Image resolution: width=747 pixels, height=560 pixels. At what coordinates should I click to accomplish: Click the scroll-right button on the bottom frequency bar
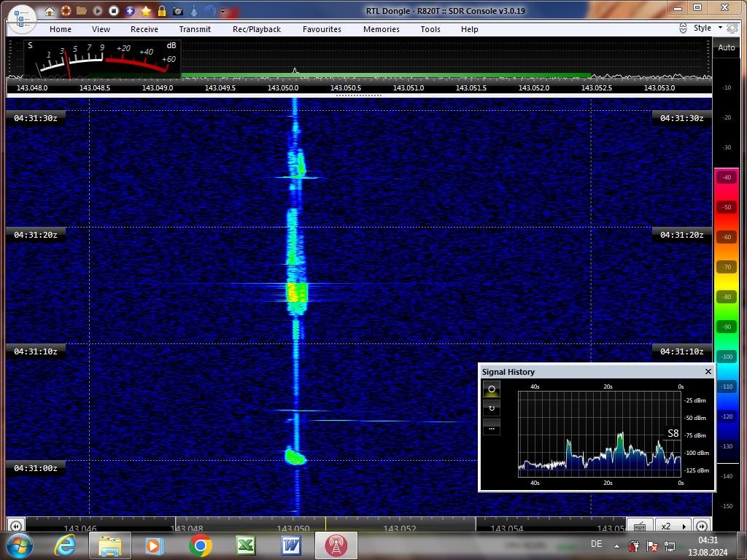pyautogui.click(x=702, y=526)
